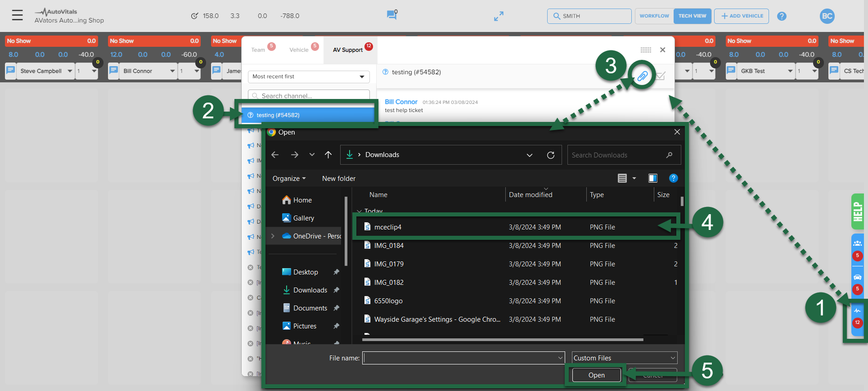Click the Add Vehicle button

coord(742,16)
